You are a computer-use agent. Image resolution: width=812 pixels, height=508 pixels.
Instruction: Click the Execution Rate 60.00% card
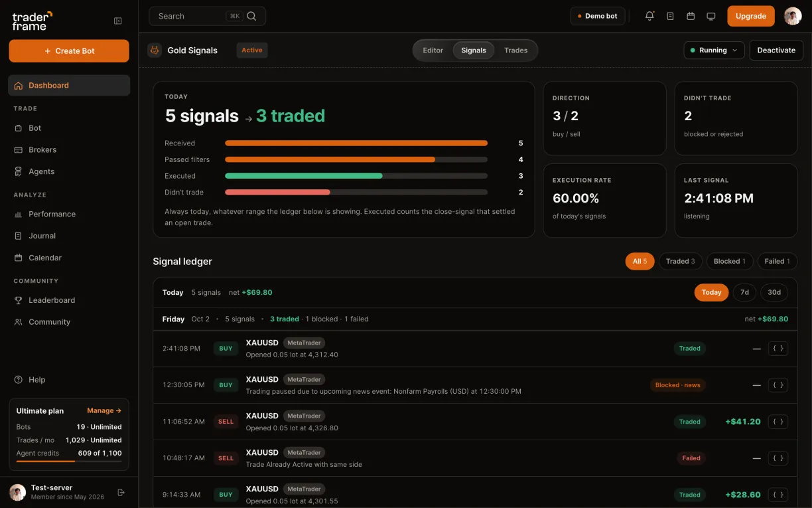pos(604,201)
